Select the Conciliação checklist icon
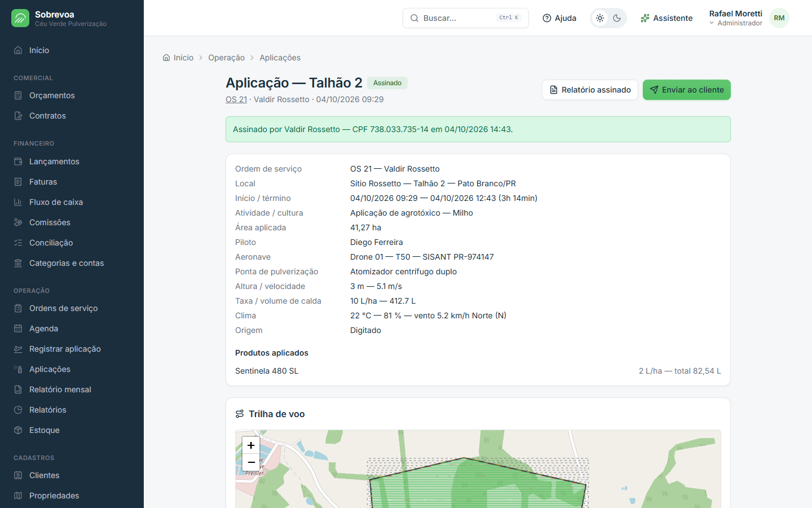The width and height of the screenshot is (812, 508). pos(18,243)
